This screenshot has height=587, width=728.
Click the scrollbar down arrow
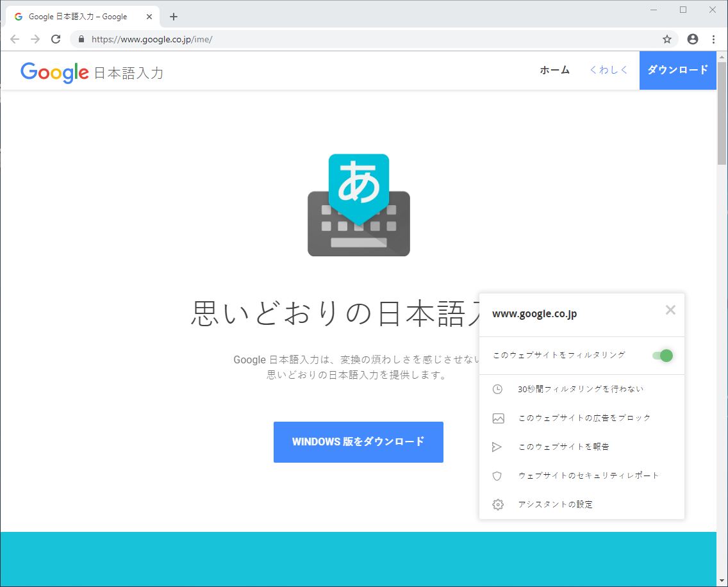coord(722,581)
